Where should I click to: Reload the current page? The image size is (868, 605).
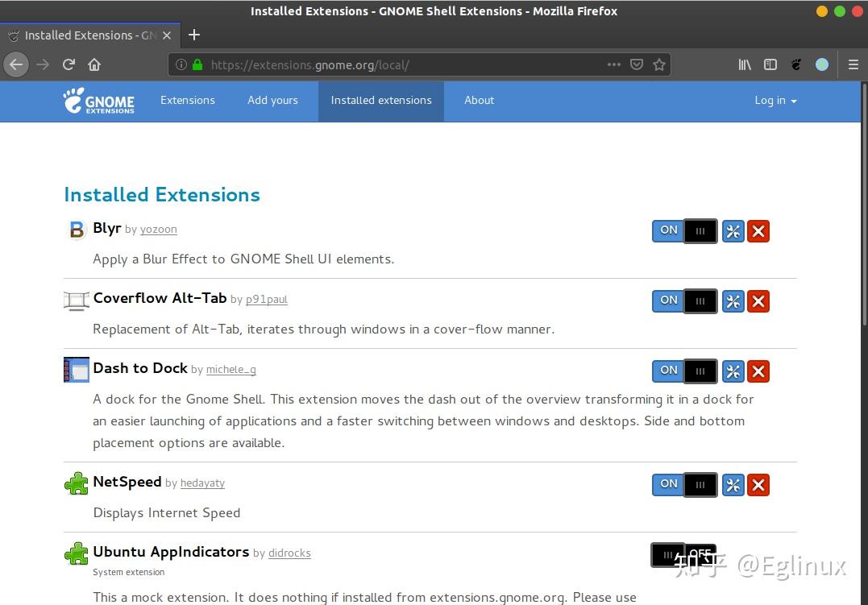point(69,64)
